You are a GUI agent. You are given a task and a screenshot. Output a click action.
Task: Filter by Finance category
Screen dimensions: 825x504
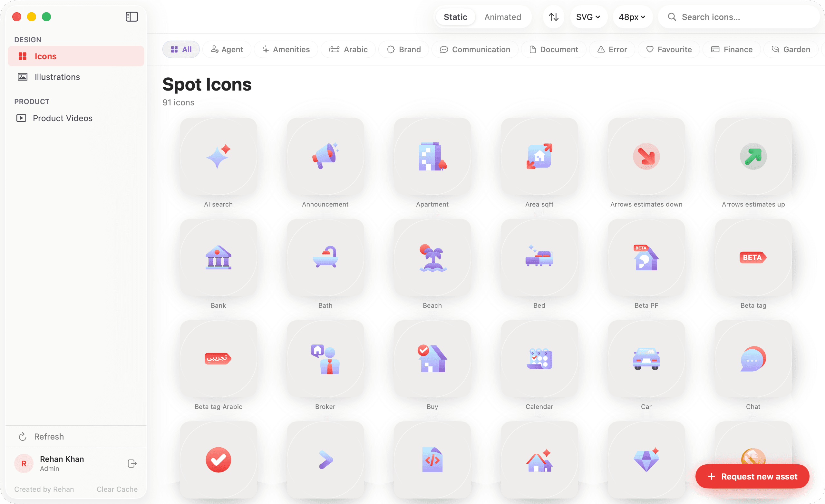[732, 50]
